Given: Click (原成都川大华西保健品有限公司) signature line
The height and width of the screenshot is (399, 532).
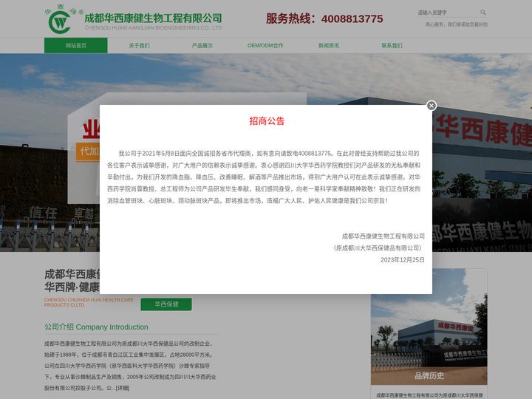Looking at the screenshot, I should pyautogui.click(x=378, y=248).
